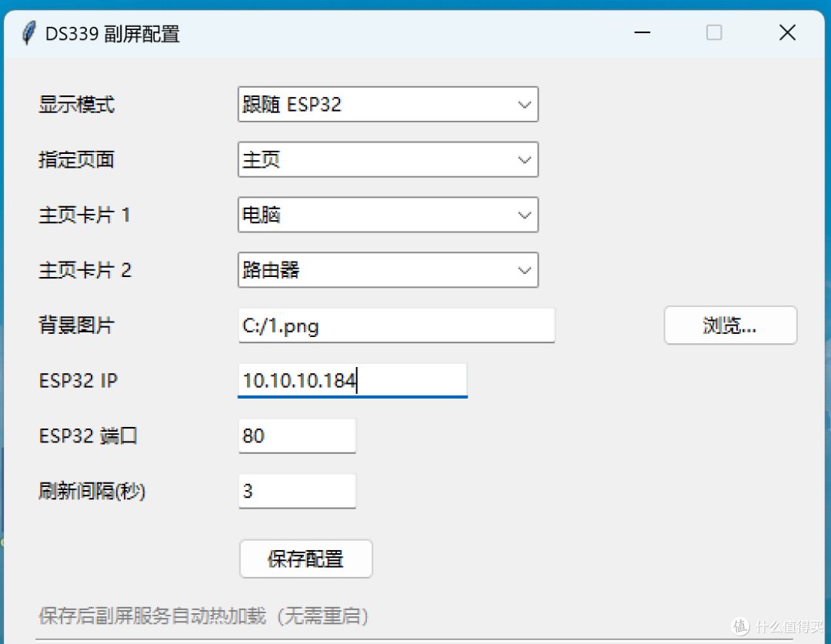Image resolution: width=831 pixels, height=644 pixels.
Task: Expand the 主页卡片 2 dropdown showing 路由器
Action: [388, 270]
